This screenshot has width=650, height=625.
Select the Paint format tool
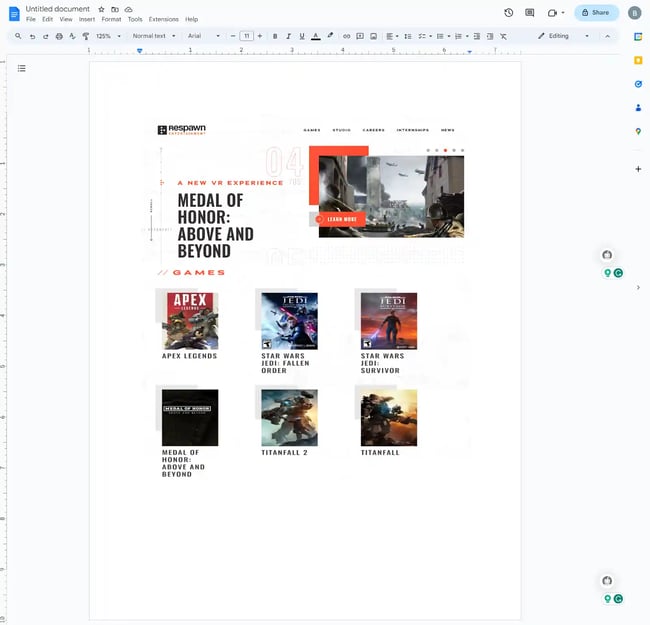[x=86, y=36]
